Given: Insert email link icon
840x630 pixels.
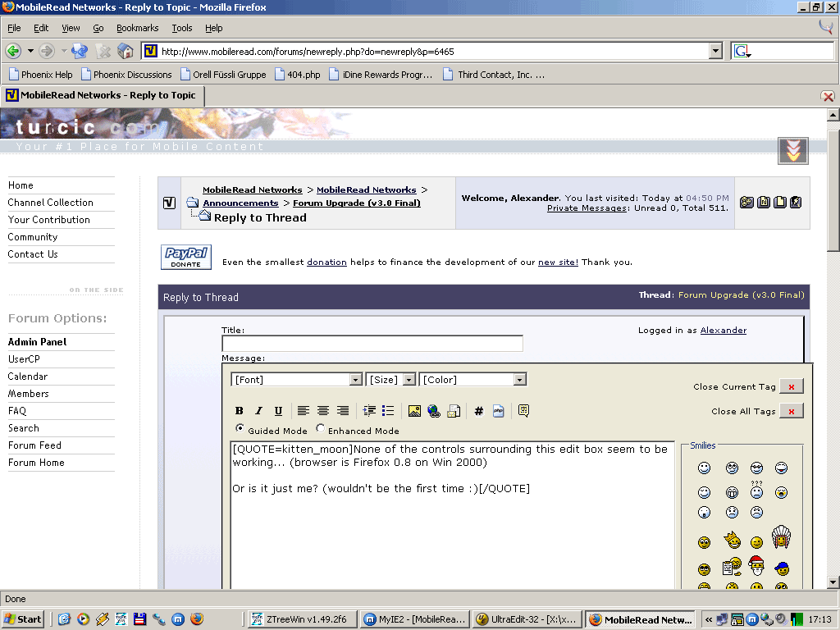Looking at the screenshot, I should pos(454,411).
